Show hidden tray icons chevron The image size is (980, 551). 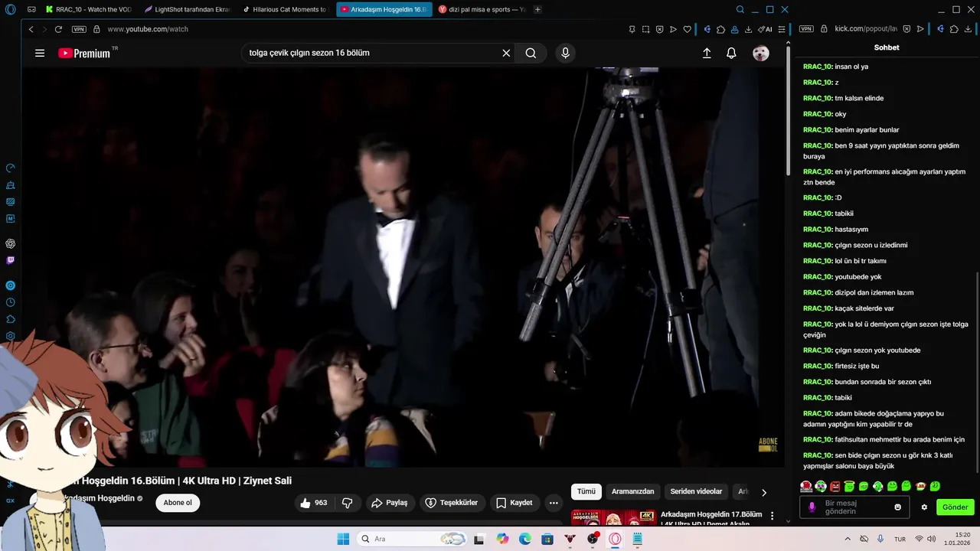click(x=848, y=539)
